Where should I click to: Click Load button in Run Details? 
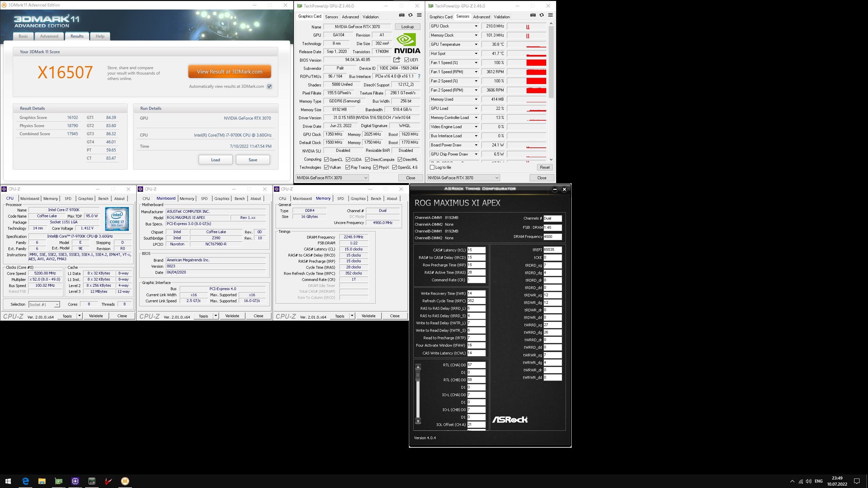tap(216, 160)
